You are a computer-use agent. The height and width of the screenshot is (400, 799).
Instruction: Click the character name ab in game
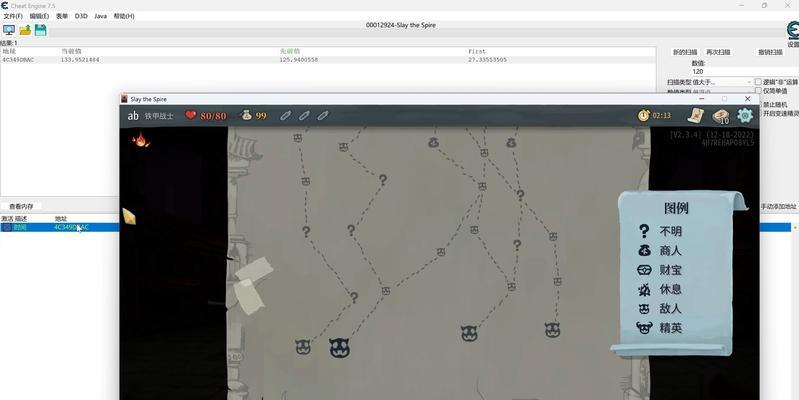click(x=133, y=116)
